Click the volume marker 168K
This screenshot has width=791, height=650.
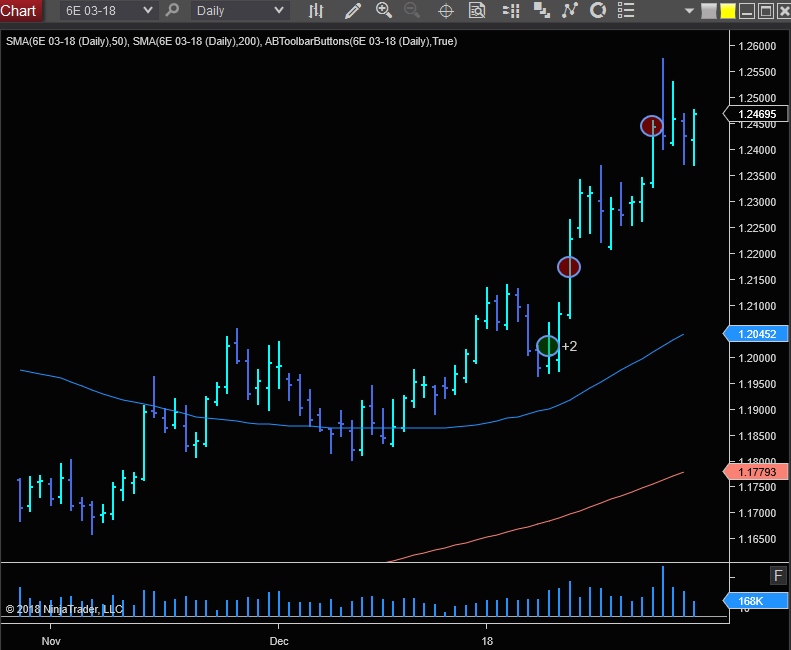tap(756, 601)
